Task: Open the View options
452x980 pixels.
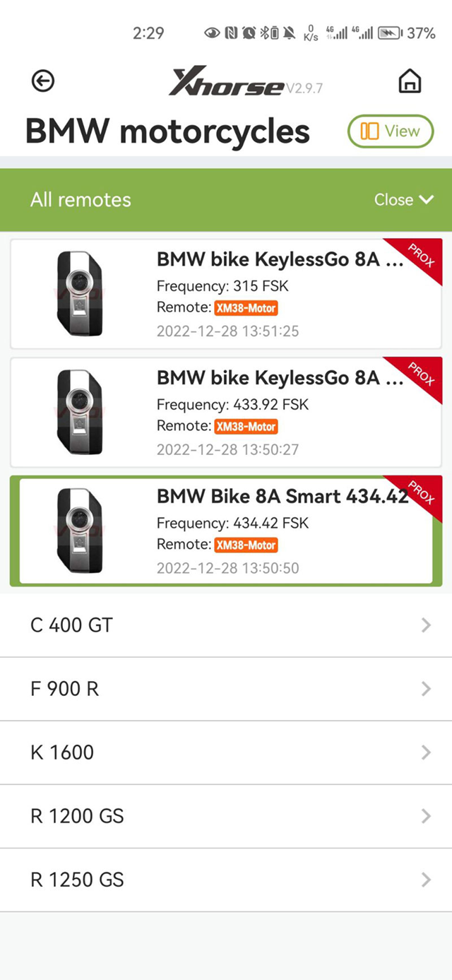Action: (391, 131)
